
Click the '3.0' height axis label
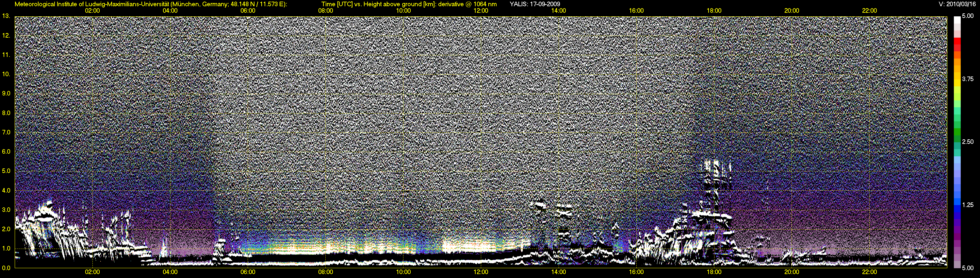click(6, 210)
